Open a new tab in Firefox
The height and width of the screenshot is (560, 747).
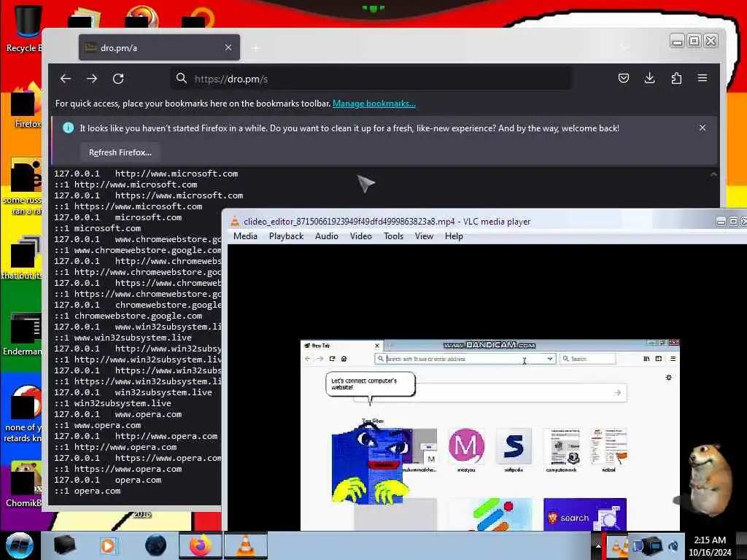point(256,48)
